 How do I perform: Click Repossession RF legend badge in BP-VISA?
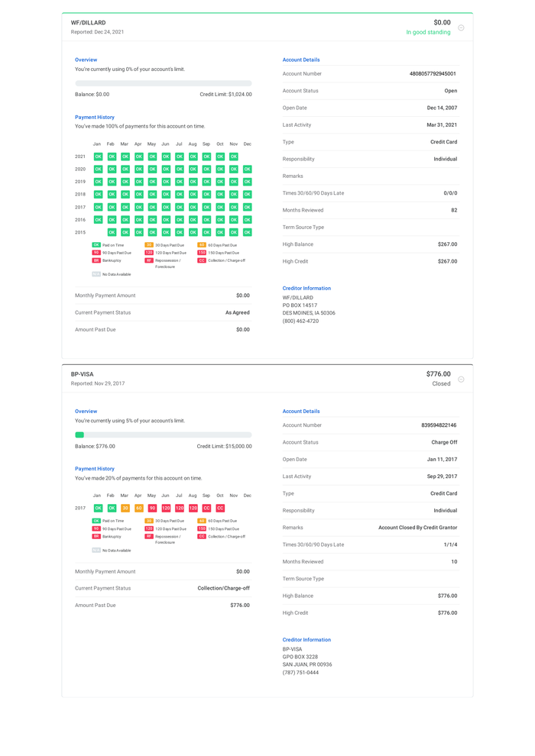point(149,536)
